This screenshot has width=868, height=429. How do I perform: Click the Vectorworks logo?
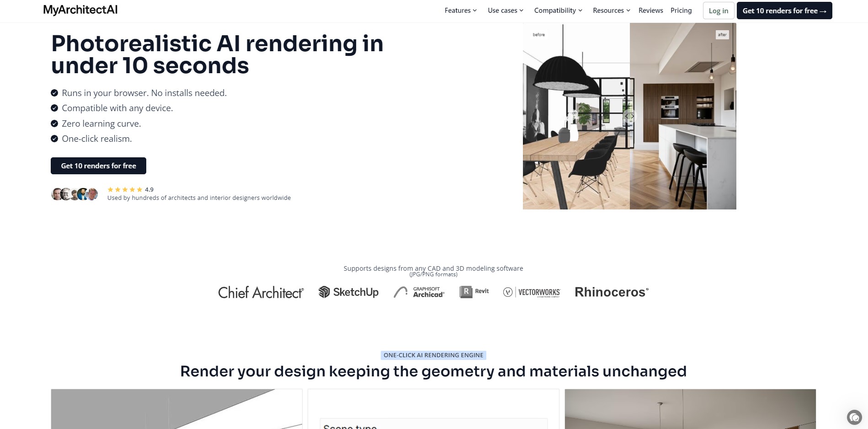click(531, 292)
